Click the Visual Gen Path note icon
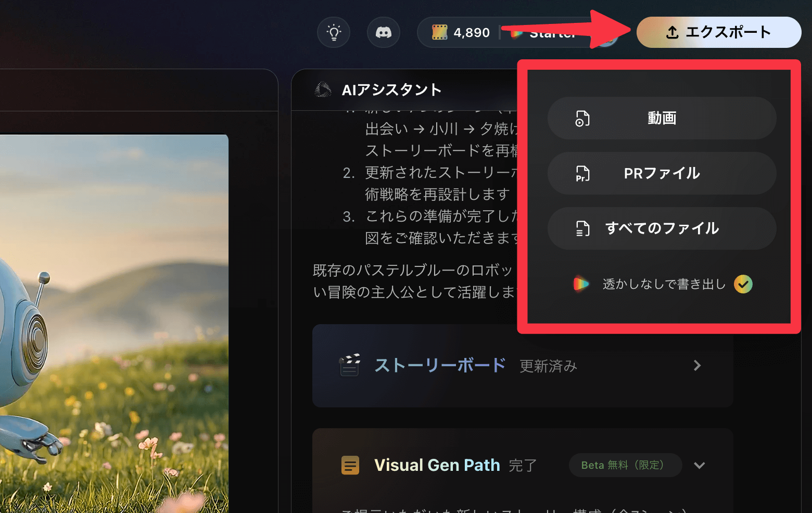Screen dimensions: 812x513 [x=350, y=465]
